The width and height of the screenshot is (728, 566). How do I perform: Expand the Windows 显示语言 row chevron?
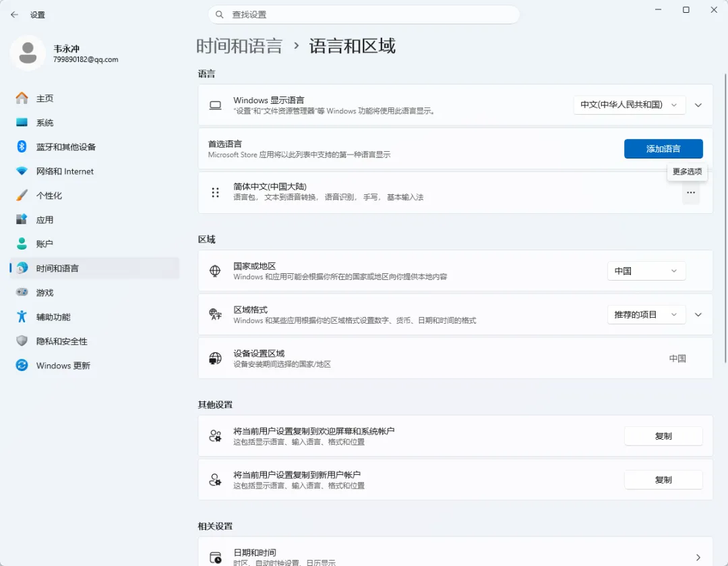(x=698, y=105)
